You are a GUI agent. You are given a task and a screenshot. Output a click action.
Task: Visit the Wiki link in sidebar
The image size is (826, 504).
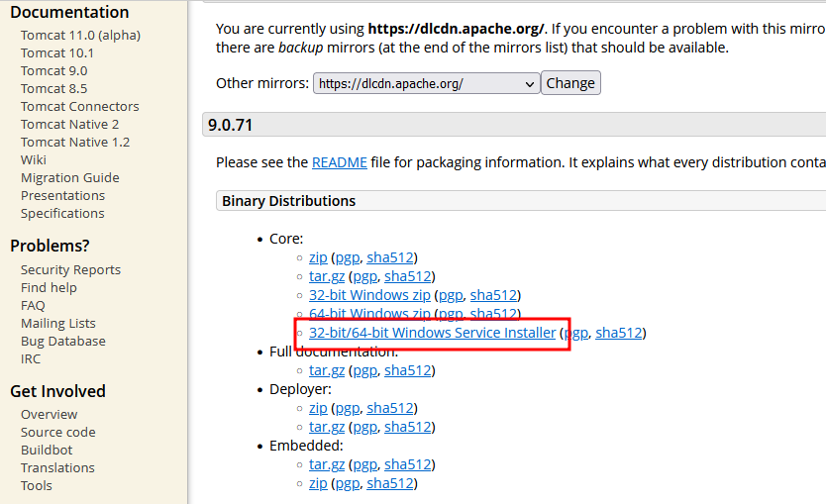34,160
